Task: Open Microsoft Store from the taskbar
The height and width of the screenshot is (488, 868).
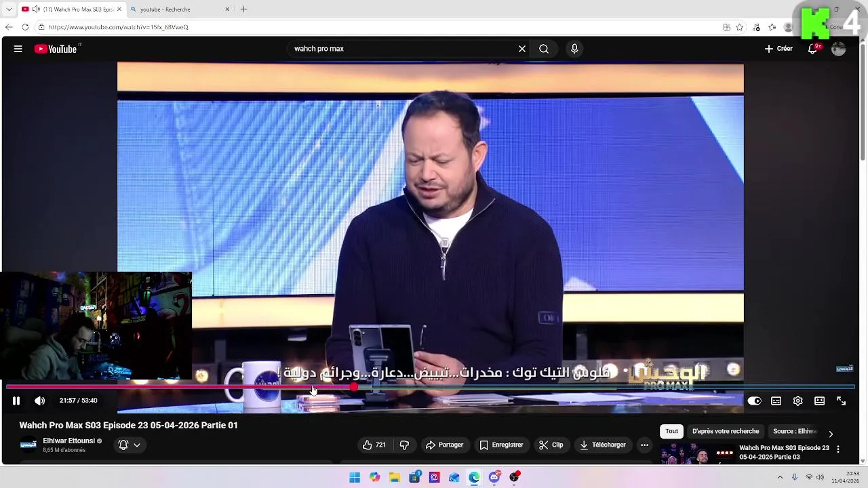Action: 414,477
